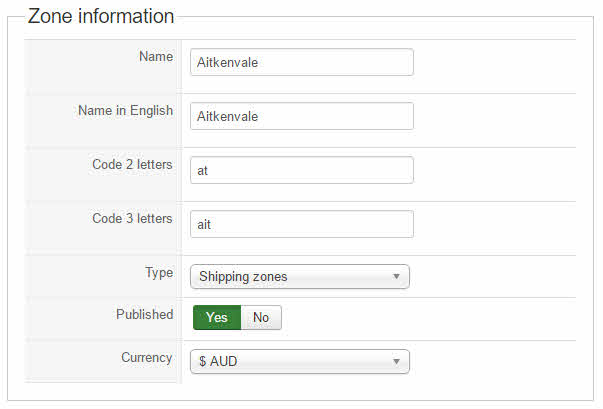603x409 pixels.
Task: Click the arrow on the Currency dropdown
Action: (x=396, y=361)
